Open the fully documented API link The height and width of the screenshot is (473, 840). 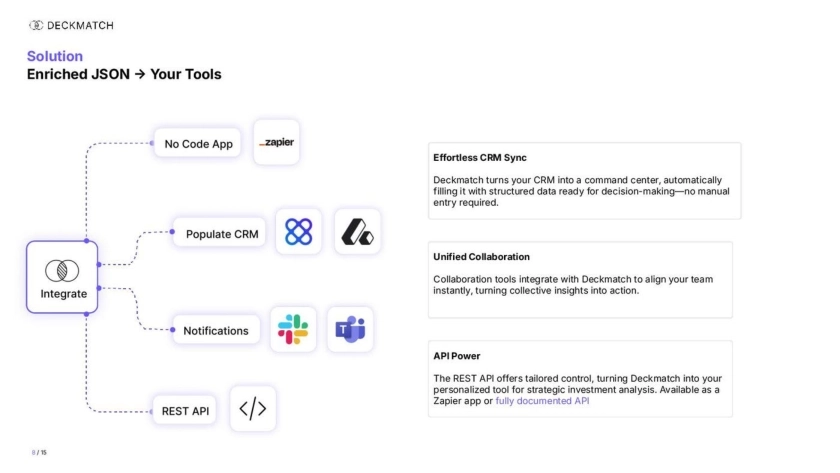coord(542,401)
